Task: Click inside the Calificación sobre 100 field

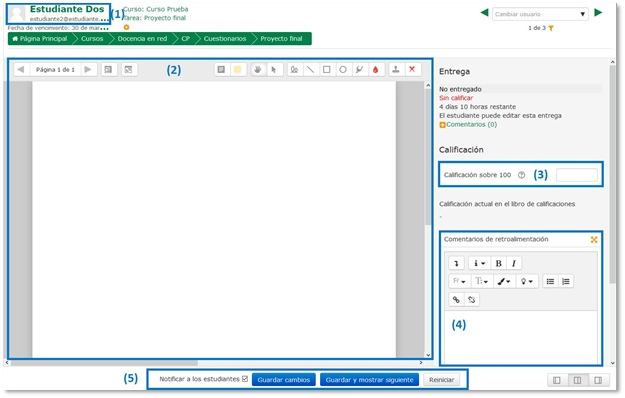Action: pyautogui.click(x=577, y=175)
